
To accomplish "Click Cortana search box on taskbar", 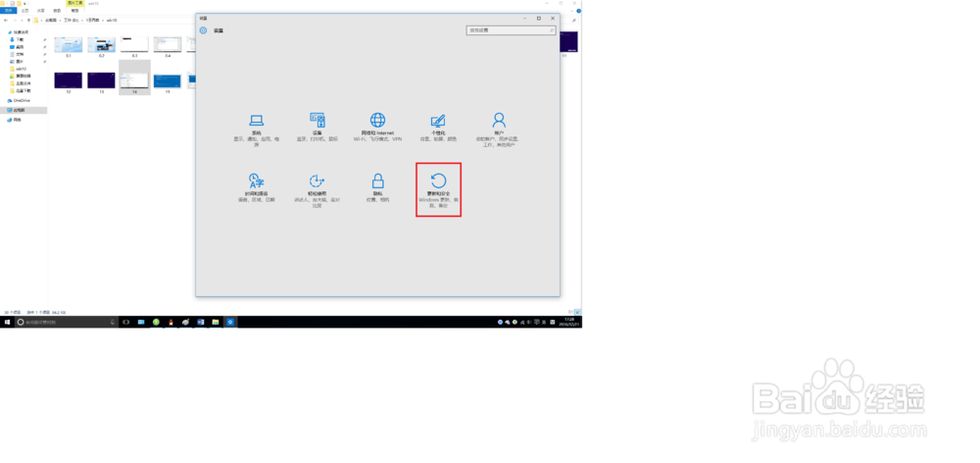I will click(x=67, y=322).
